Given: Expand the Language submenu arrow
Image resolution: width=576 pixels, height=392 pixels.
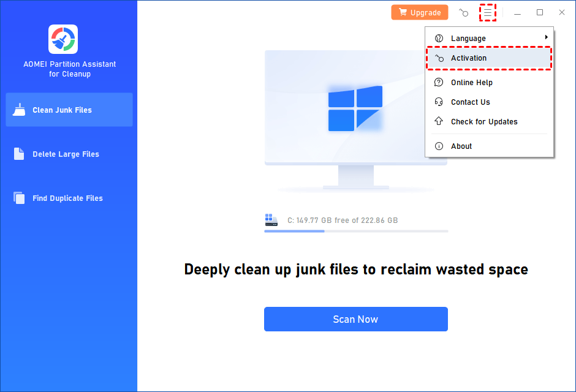Looking at the screenshot, I should click(546, 37).
